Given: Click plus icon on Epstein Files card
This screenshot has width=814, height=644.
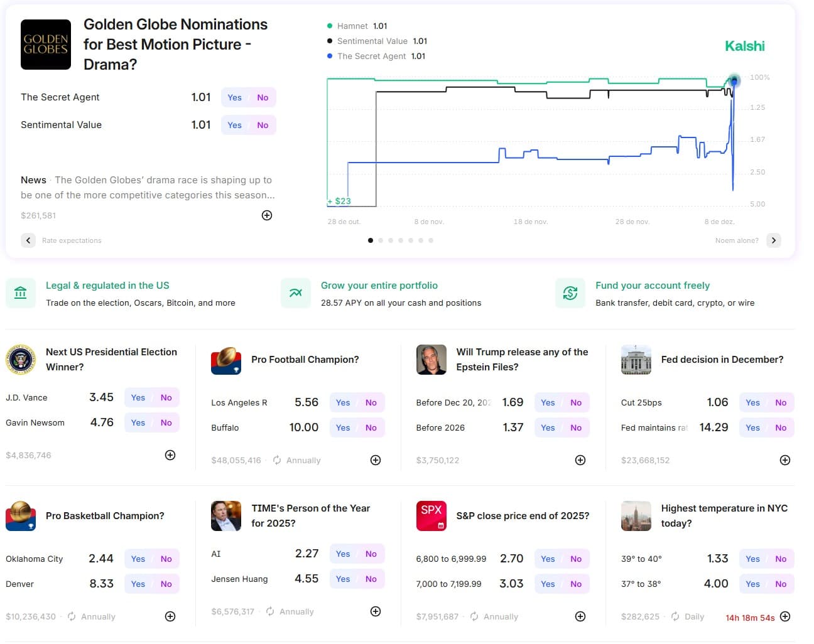Looking at the screenshot, I should (x=580, y=460).
